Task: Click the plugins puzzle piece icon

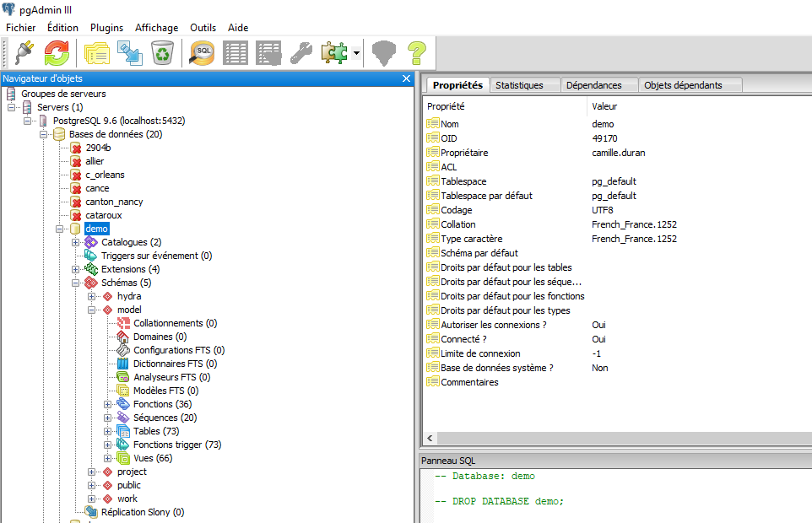Action: [334, 53]
